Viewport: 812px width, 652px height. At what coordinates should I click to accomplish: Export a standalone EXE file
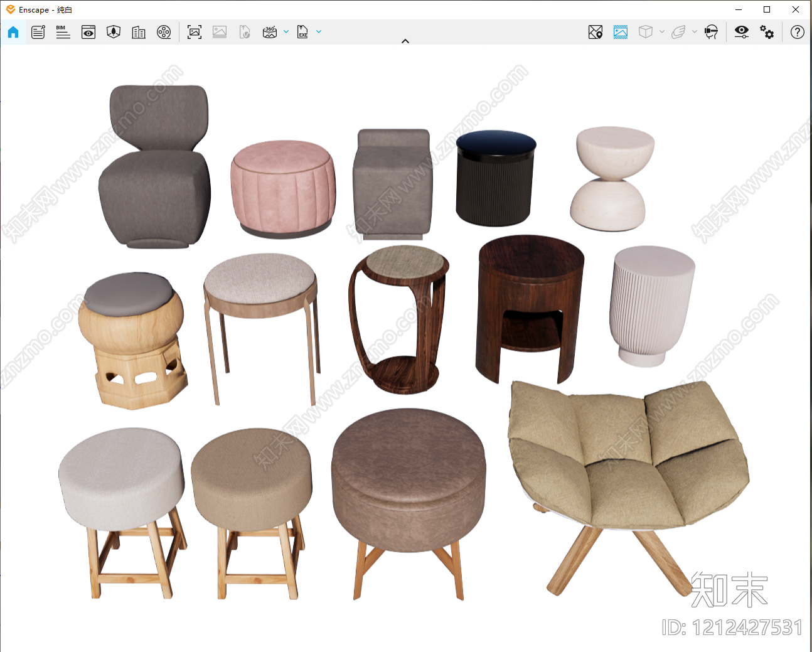[302, 32]
